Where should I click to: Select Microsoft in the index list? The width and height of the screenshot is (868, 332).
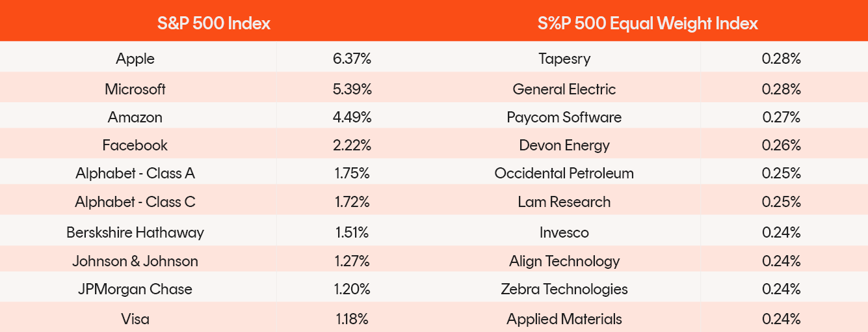point(135,89)
